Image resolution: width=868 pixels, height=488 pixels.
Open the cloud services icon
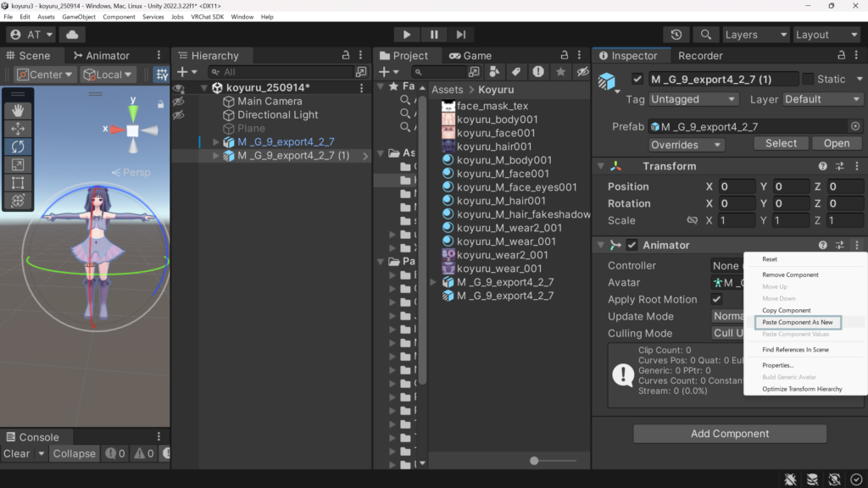72,34
